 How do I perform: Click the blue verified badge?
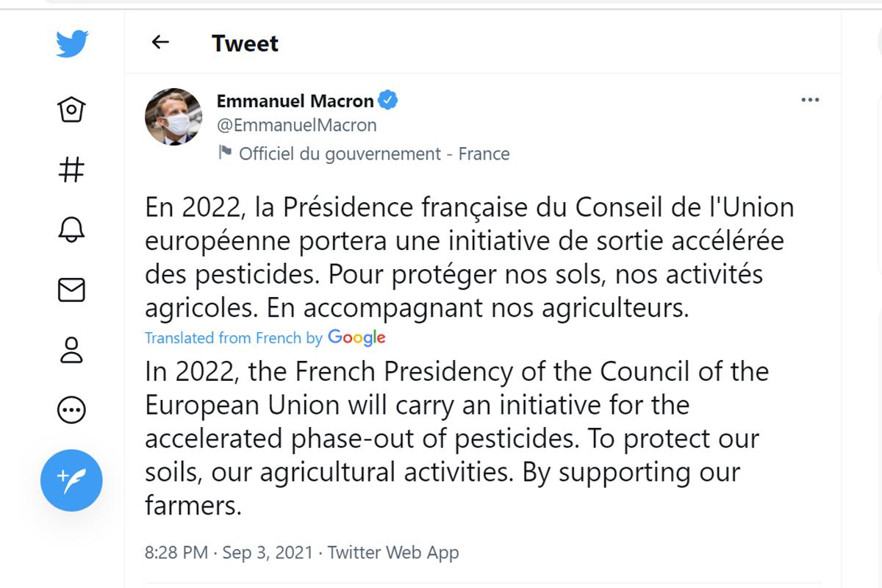pyautogui.click(x=388, y=101)
